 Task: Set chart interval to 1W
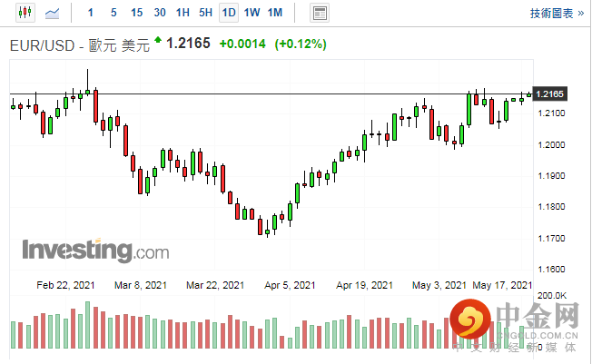[x=252, y=13]
